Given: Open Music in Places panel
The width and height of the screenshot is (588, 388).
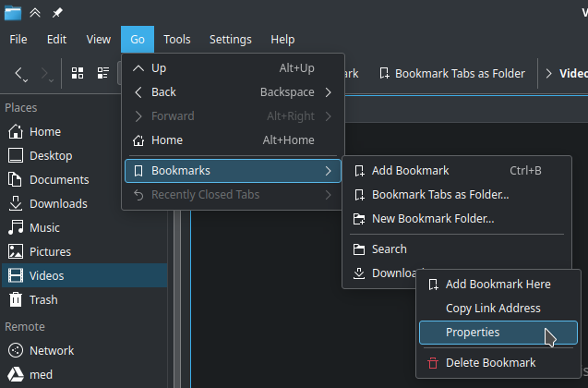Looking at the screenshot, I should tap(84, 228).
